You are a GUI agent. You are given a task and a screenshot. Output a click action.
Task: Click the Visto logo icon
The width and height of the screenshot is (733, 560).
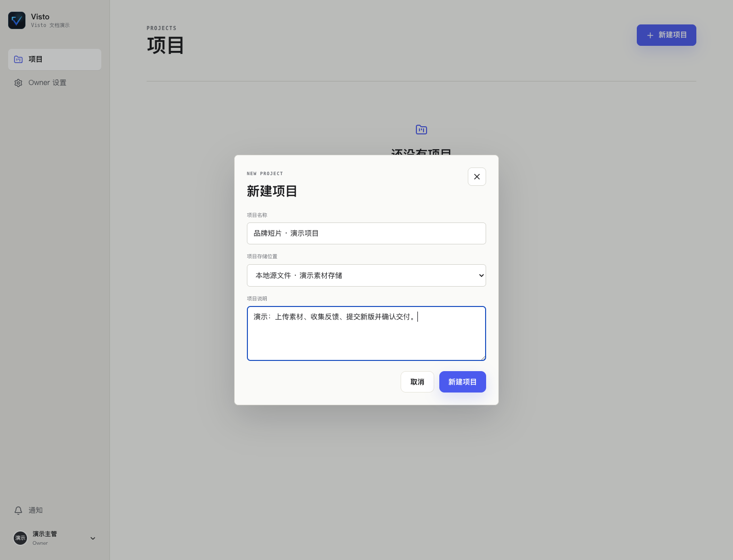click(17, 20)
